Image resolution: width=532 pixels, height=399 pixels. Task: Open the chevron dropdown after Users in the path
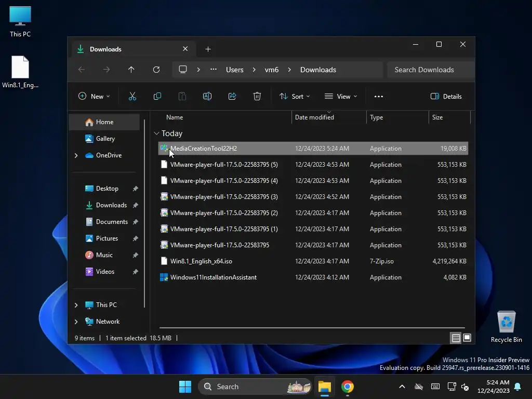tap(254, 70)
